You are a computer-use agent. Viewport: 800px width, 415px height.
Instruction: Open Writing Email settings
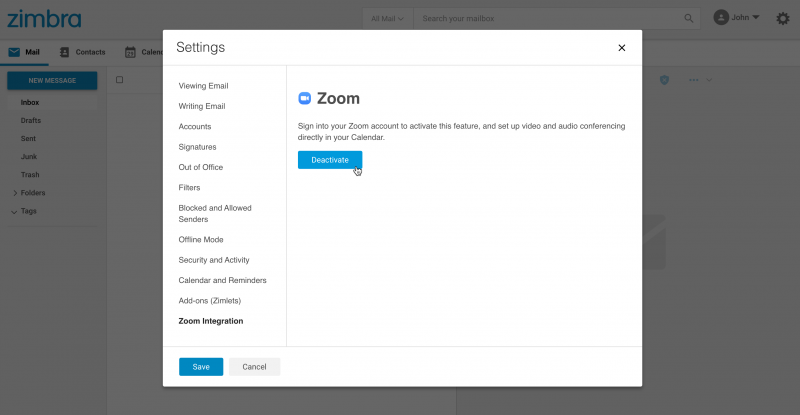pos(202,106)
